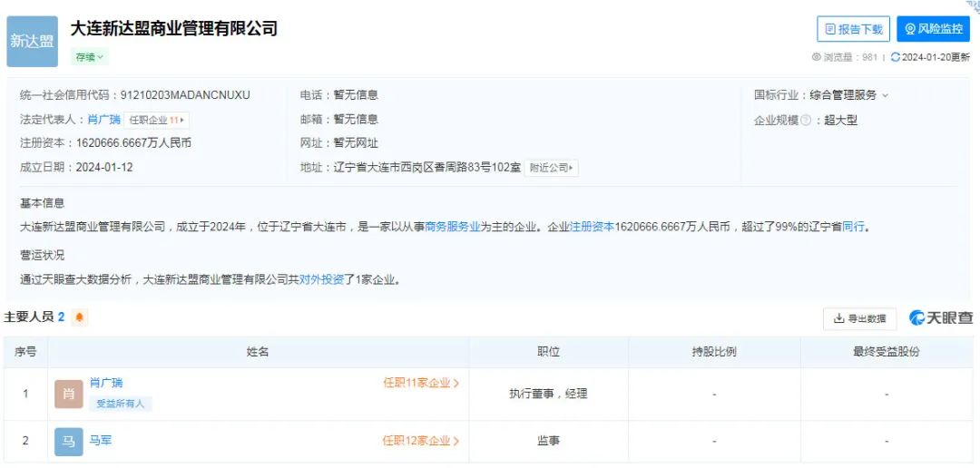Screen dimensions: 980x468
Task: Expand 任职企业 11 next to legal representative
Action: coord(157,120)
